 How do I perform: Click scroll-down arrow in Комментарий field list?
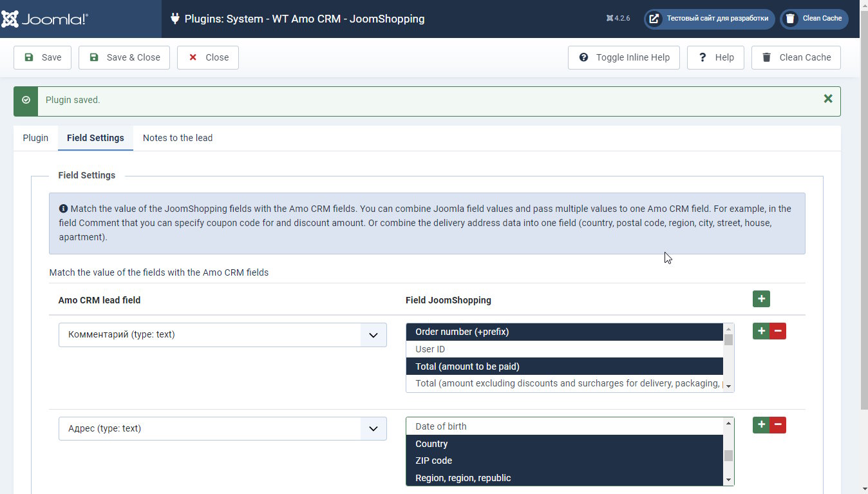point(729,386)
